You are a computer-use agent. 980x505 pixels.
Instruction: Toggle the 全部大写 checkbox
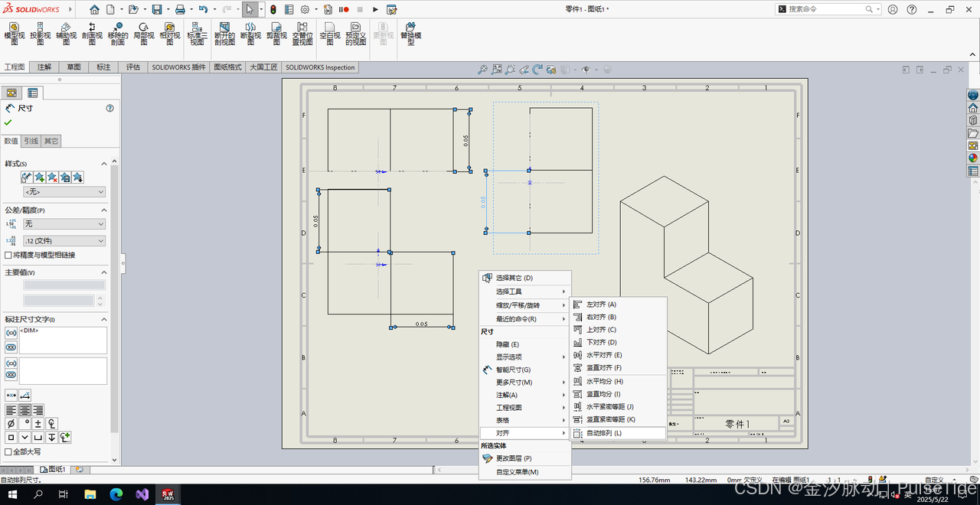click(8, 451)
